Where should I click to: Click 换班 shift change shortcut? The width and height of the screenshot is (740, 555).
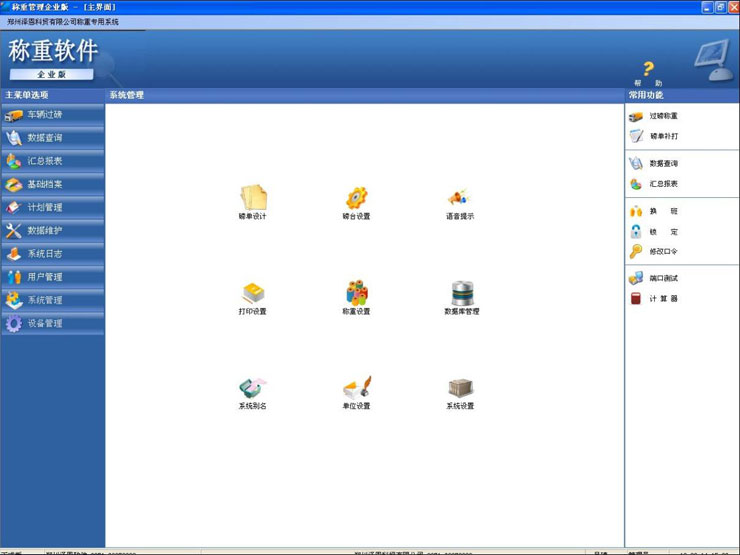click(654, 211)
